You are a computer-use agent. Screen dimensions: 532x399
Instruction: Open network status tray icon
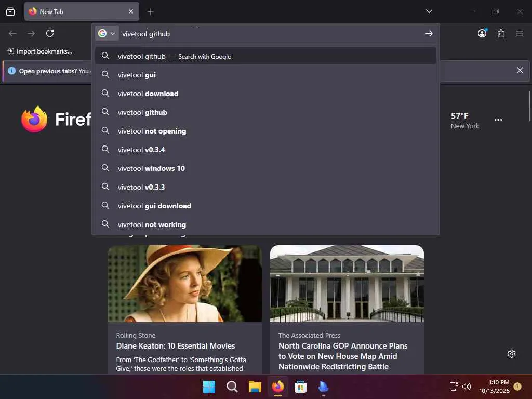coord(454,387)
